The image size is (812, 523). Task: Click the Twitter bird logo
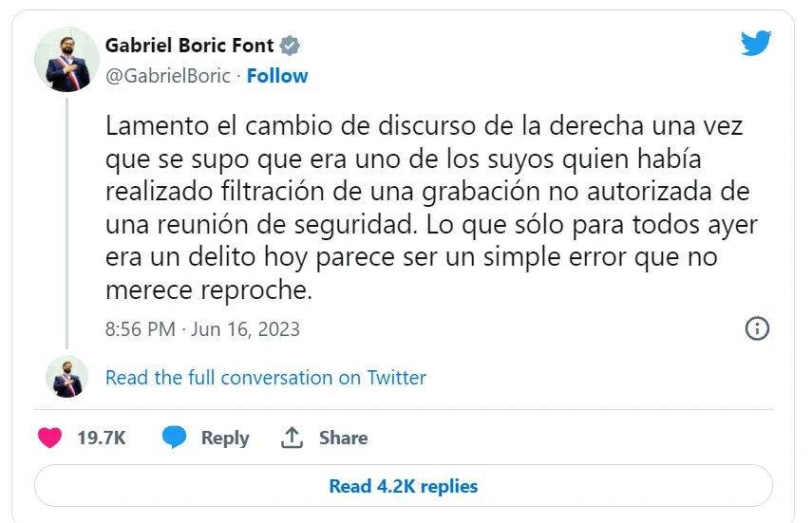[756, 44]
